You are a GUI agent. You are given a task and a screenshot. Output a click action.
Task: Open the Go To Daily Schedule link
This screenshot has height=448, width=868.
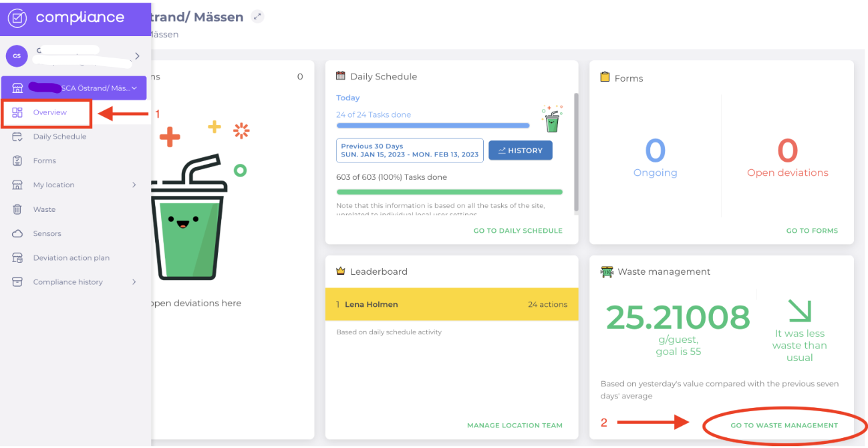click(518, 231)
